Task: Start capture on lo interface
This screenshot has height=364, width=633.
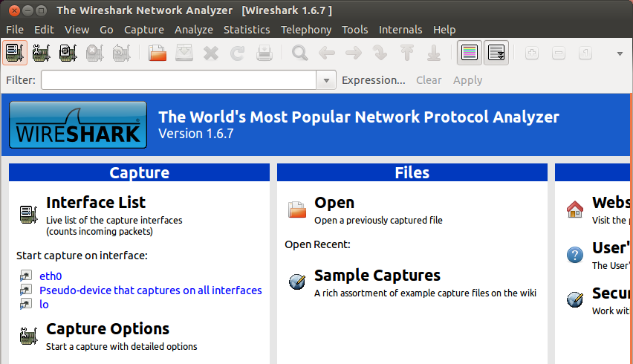Action: [44, 305]
